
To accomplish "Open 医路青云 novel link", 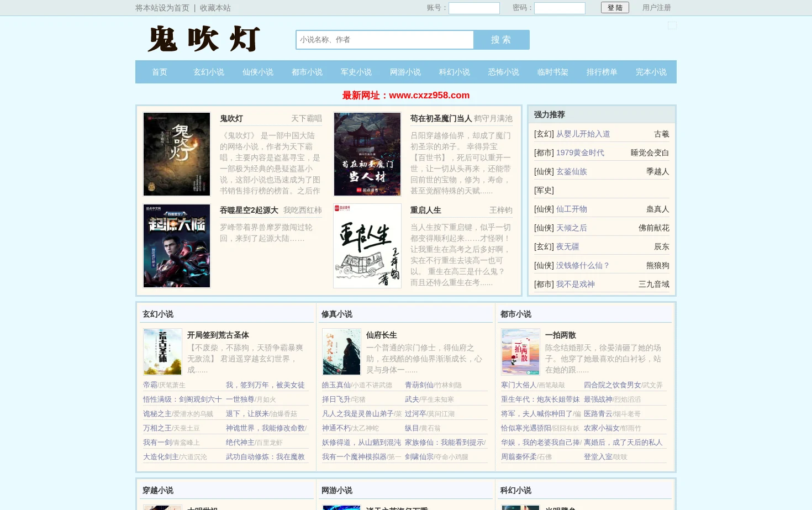I will 598,414.
